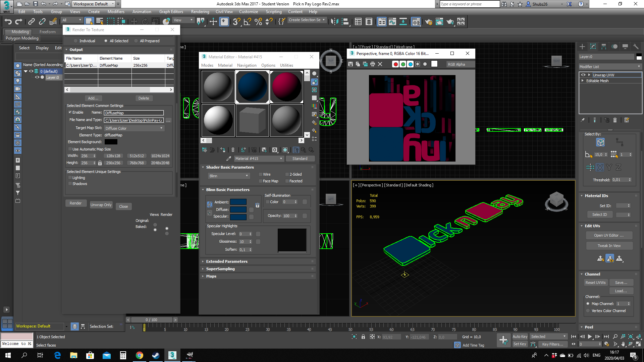Enable the red channel in frame window

click(396, 64)
